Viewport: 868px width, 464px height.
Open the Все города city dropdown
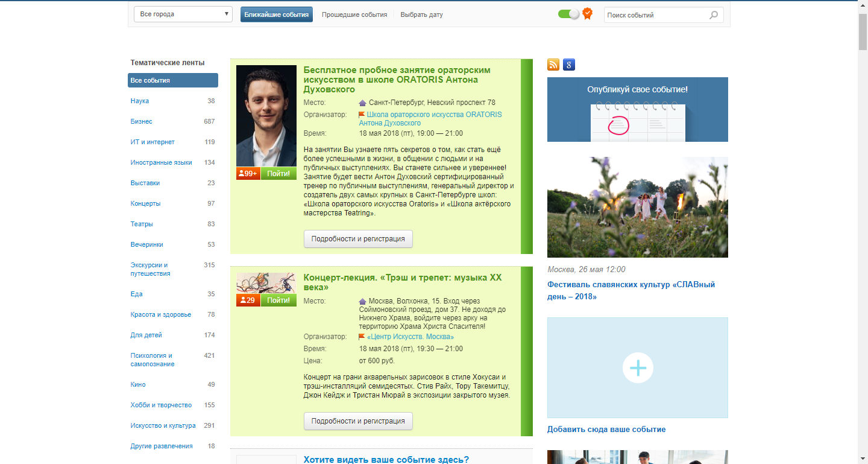(x=183, y=14)
